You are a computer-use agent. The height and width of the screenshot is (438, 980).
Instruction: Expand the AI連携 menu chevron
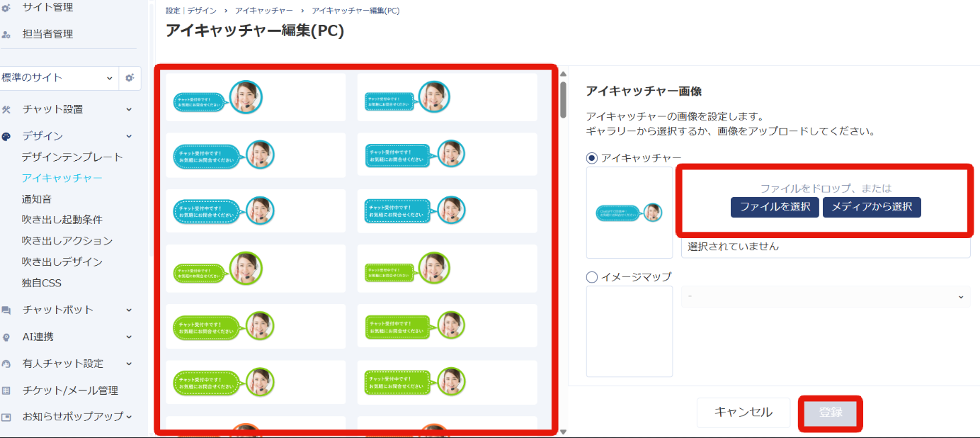pyautogui.click(x=129, y=337)
